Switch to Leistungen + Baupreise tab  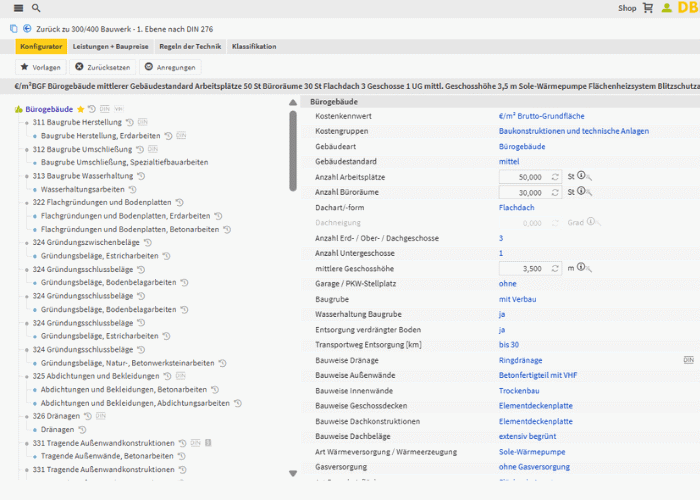[110, 46]
